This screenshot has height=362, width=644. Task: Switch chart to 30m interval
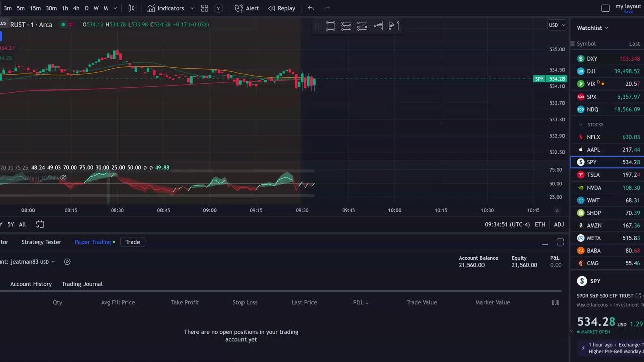pyautogui.click(x=51, y=8)
